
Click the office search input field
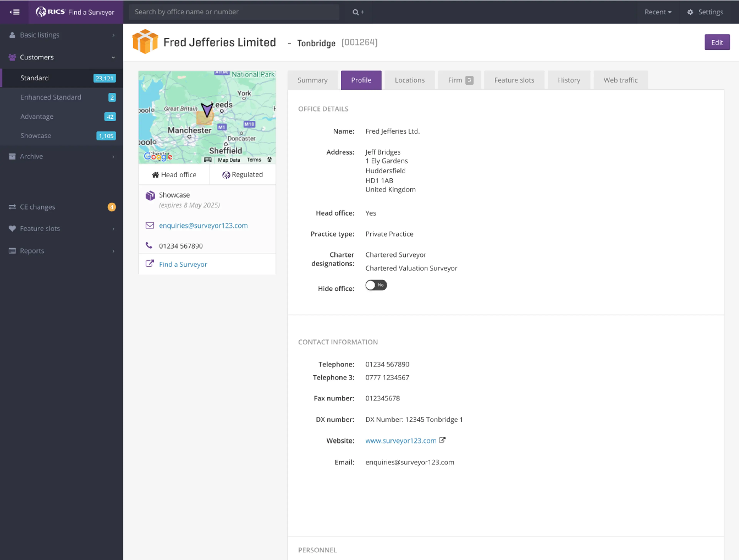click(234, 12)
